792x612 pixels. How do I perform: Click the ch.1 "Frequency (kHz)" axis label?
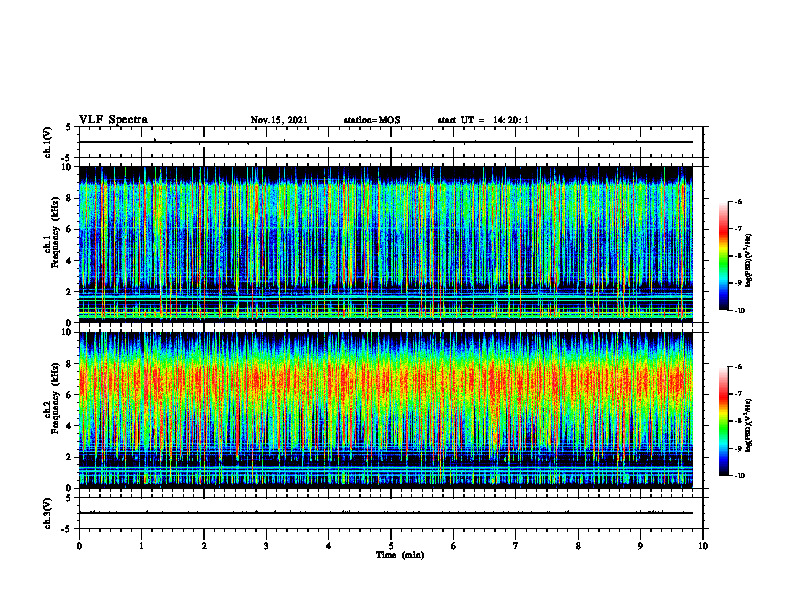point(55,234)
